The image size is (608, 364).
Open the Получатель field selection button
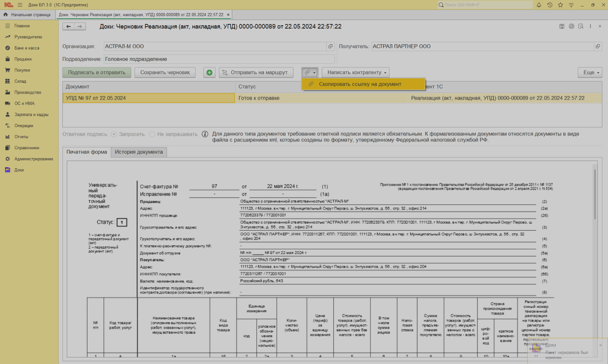597,47
